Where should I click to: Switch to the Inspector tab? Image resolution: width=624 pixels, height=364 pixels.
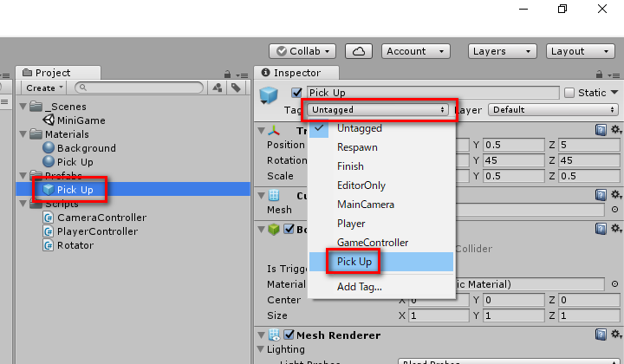pyautogui.click(x=296, y=73)
